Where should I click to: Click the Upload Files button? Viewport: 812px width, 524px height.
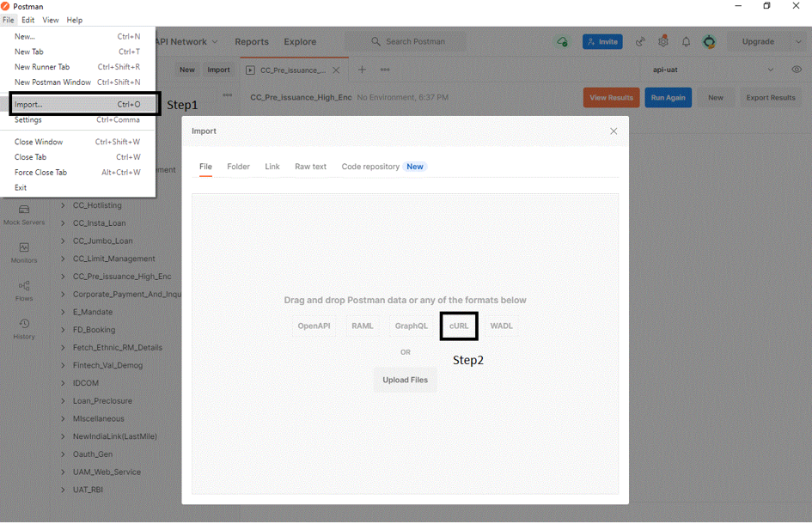pyautogui.click(x=405, y=380)
